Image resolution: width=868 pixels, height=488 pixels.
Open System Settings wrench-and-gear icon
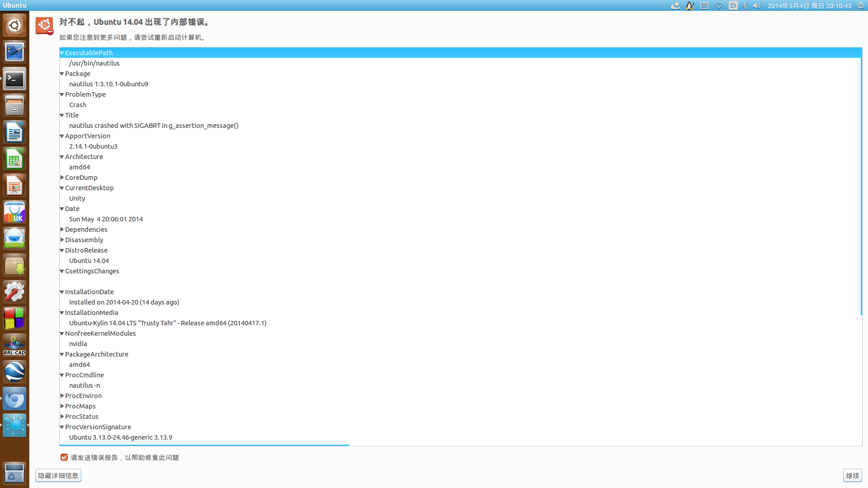click(x=14, y=292)
